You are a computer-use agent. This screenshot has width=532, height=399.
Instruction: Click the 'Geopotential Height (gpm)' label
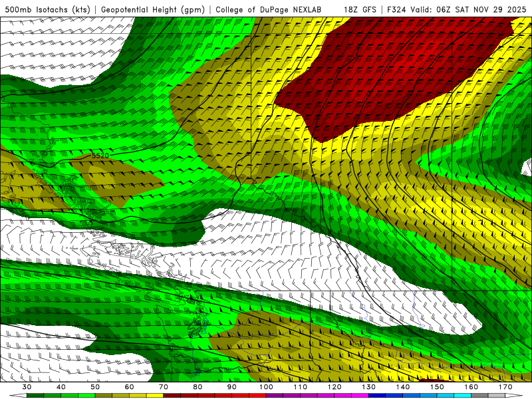153,9
